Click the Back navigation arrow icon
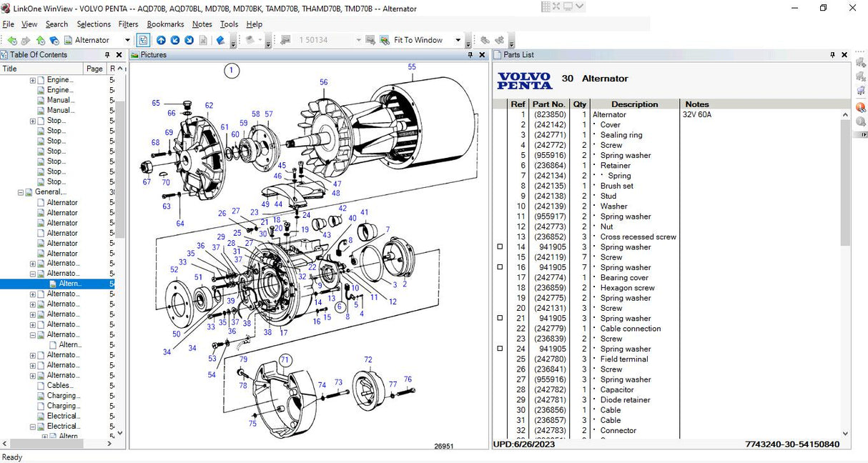 (x=12, y=41)
